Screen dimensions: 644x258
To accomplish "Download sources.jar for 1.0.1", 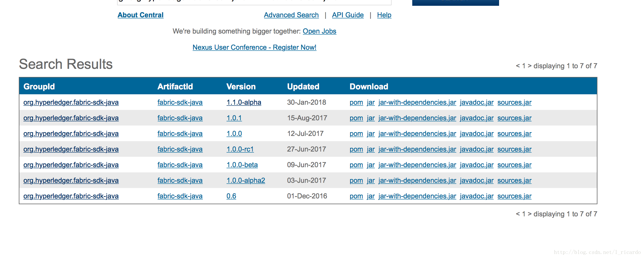I will [x=514, y=118].
